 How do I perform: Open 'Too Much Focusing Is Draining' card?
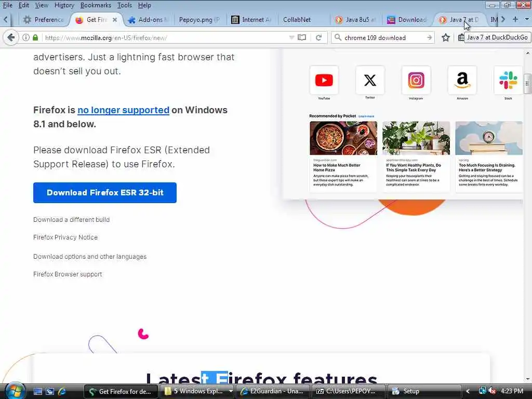(488, 157)
